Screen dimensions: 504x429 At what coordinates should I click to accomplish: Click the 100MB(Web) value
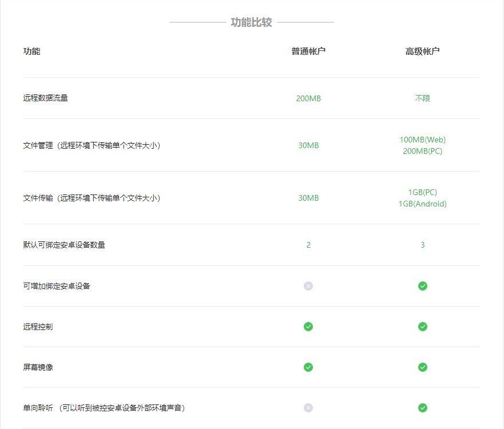click(x=423, y=140)
